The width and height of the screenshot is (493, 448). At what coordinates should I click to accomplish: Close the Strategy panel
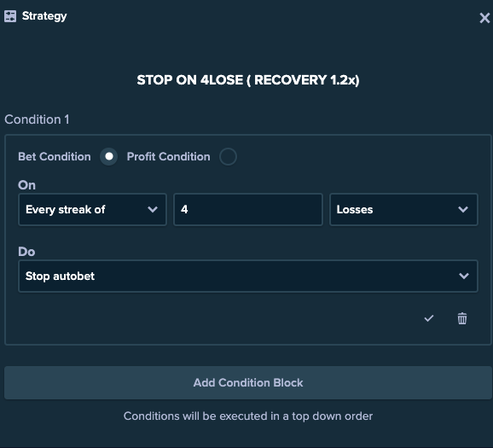[x=484, y=18]
